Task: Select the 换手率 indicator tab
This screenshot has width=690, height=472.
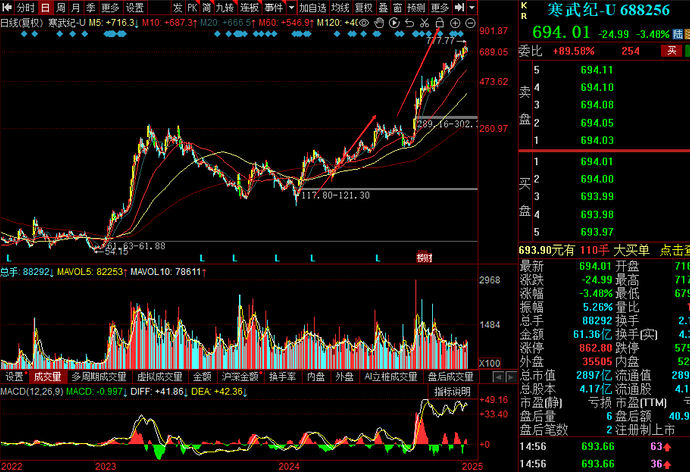Action: tap(285, 377)
